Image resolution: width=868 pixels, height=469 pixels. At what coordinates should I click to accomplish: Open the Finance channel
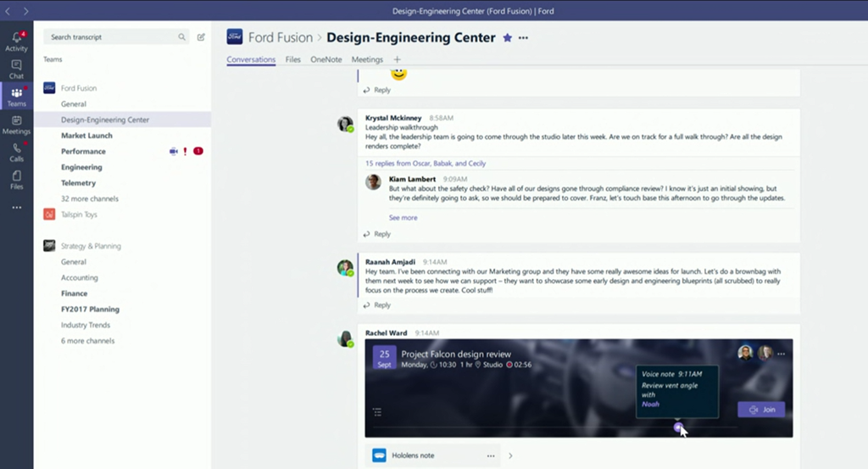[75, 293]
